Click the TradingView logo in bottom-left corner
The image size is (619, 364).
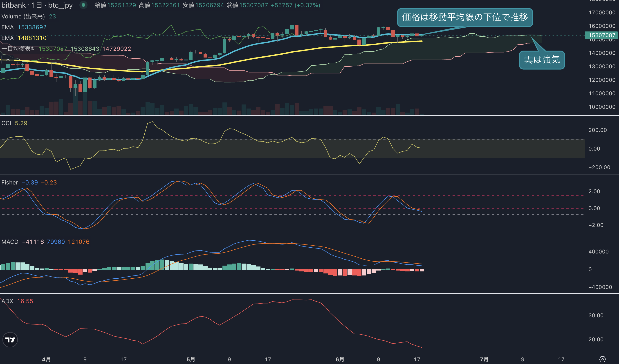10,340
